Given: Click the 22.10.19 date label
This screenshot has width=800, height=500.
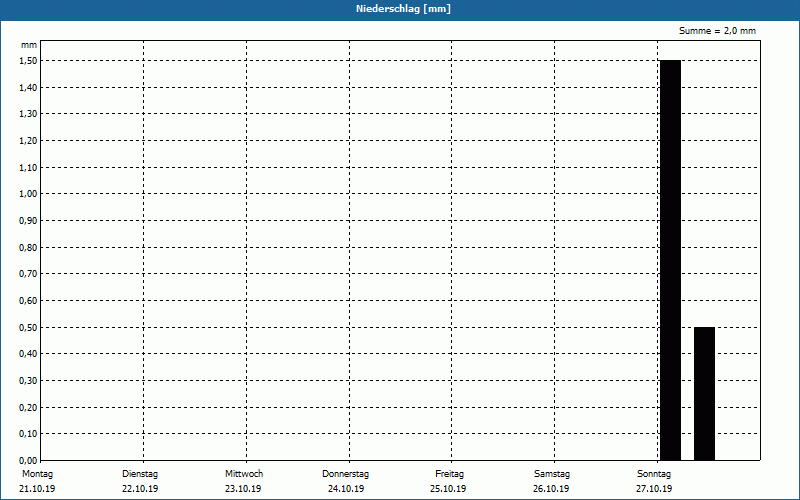Looking at the screenshot, I should click(x=140, y=489).
